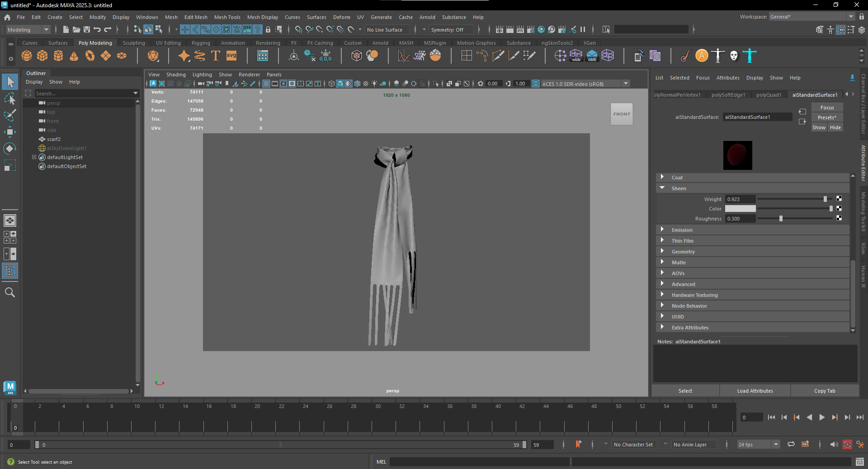Click the Sheen Color swatch

(741, 209)
